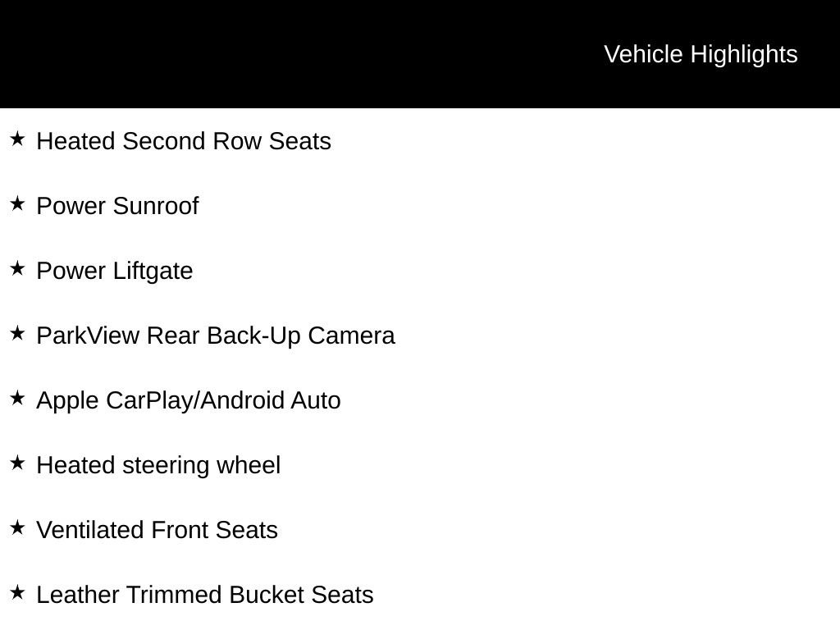The height and width of the screenshot is (630, 840).
Task: Click the word ParkView
Action: [88, 336]
